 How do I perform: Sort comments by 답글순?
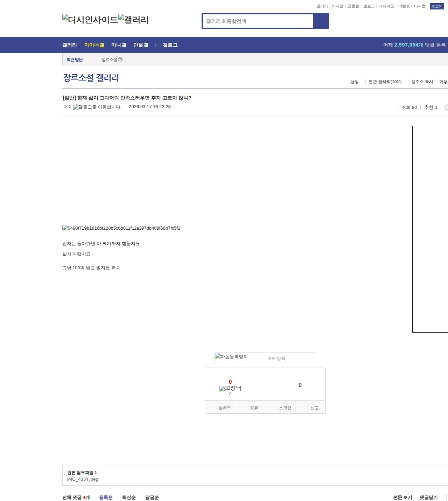point(152,497)
